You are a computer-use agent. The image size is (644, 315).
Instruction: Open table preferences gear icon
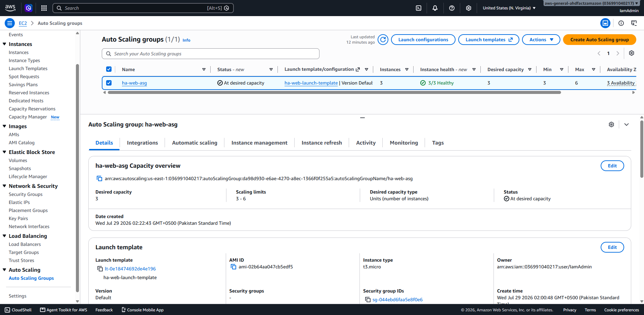(632, 53)
